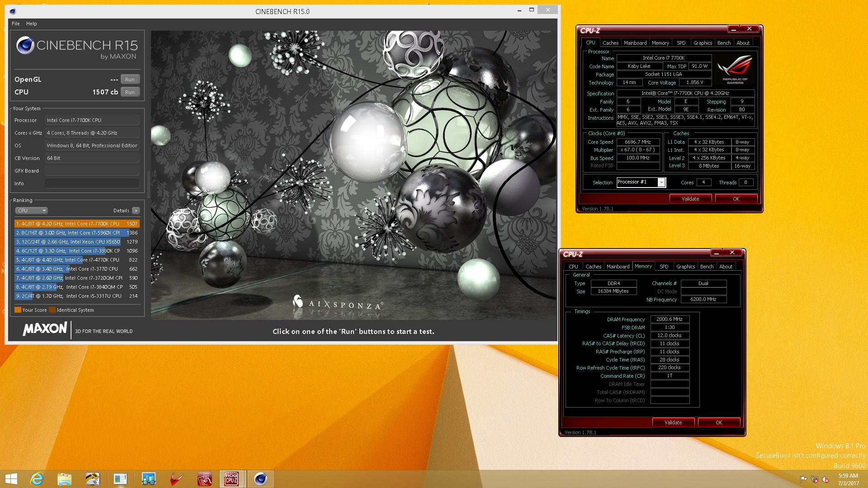Screen dimensions: 868x488
Task: Open the red bird-logo taskbar icon
Action: click(176, 479)
